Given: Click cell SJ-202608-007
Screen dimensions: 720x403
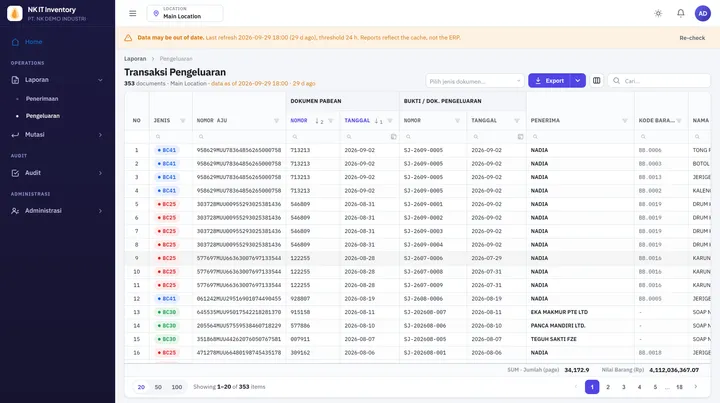Looking at the screenshot, I should (425, 312).
